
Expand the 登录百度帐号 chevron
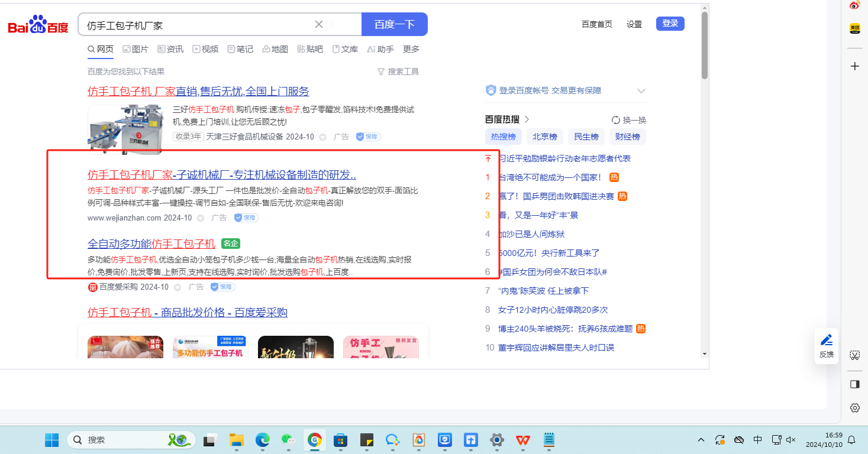(x=641, y=91)
